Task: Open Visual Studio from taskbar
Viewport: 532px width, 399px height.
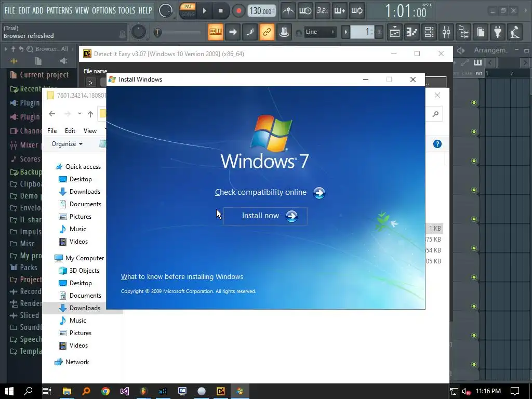Action: click(x=125, y=391)
